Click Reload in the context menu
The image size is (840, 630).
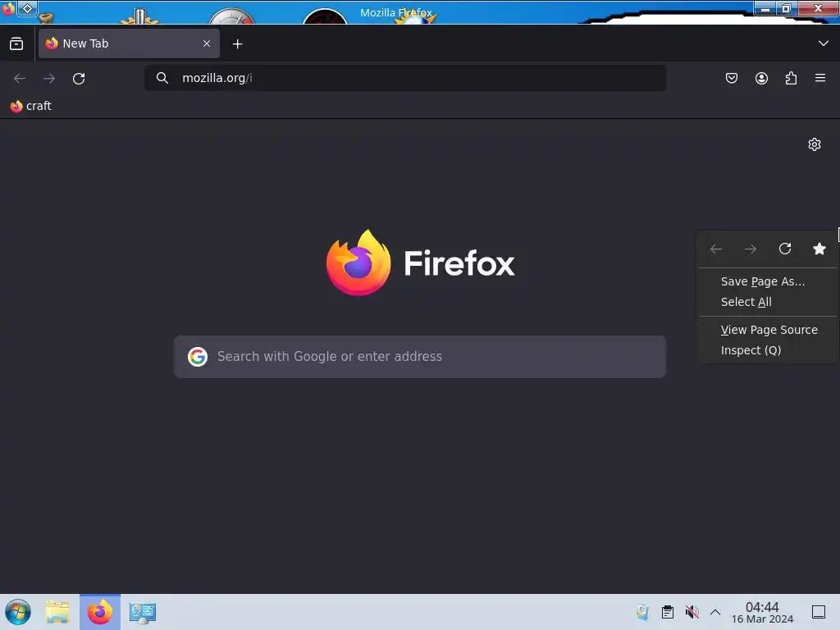[x=785, y=249]
